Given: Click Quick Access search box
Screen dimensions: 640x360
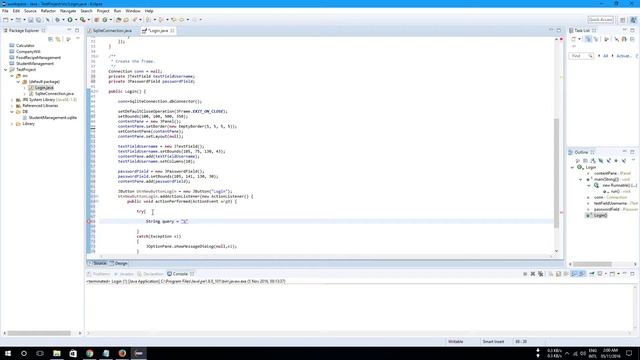Looking at the screenshot, I should (x=600, y=20).
